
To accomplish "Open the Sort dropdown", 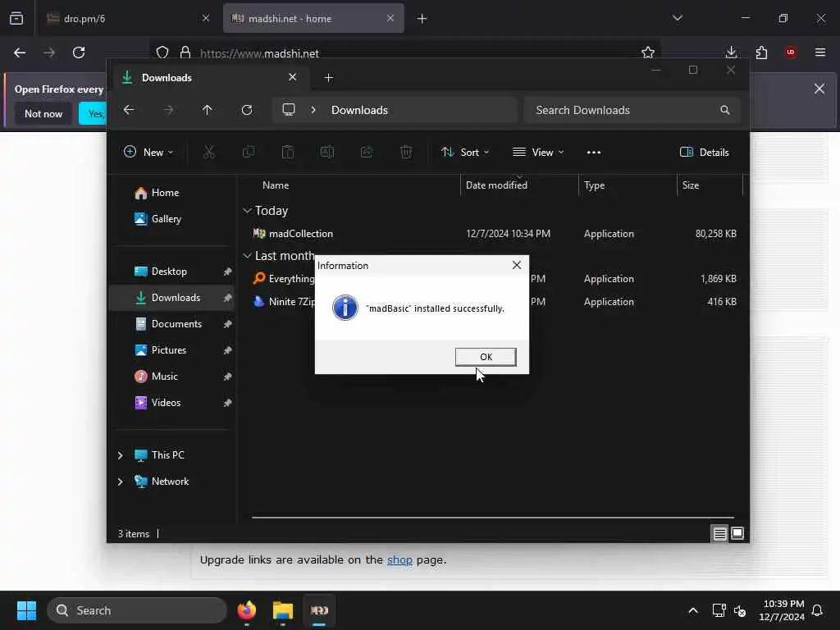I will point(464,152).
